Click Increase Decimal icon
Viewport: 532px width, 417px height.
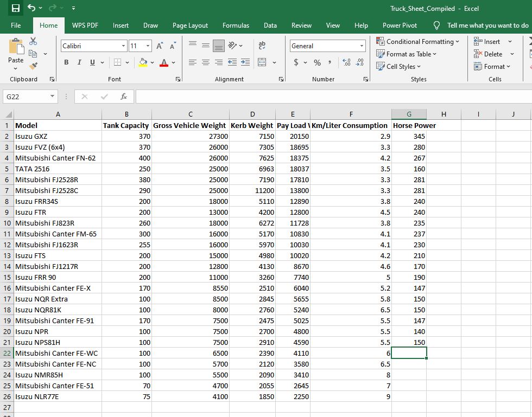tap(346, 62)
